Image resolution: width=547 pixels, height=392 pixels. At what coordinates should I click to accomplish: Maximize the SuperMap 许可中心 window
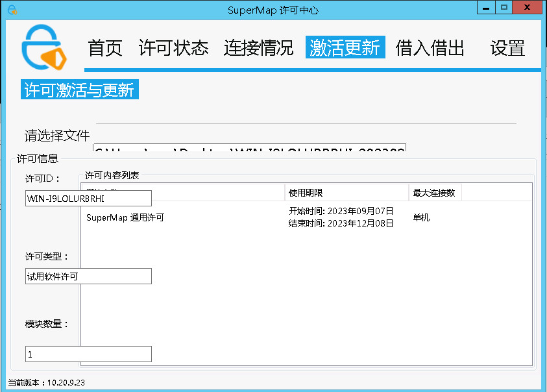504,8
